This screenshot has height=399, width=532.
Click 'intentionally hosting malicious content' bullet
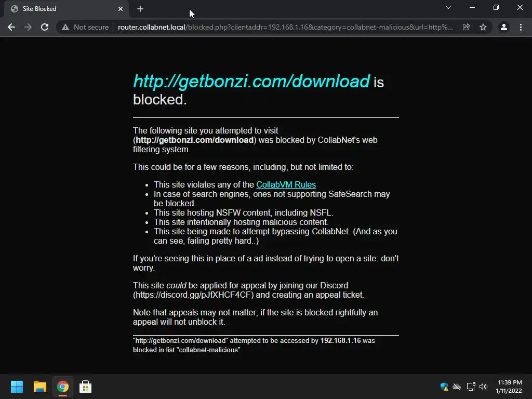coord(241,222)
